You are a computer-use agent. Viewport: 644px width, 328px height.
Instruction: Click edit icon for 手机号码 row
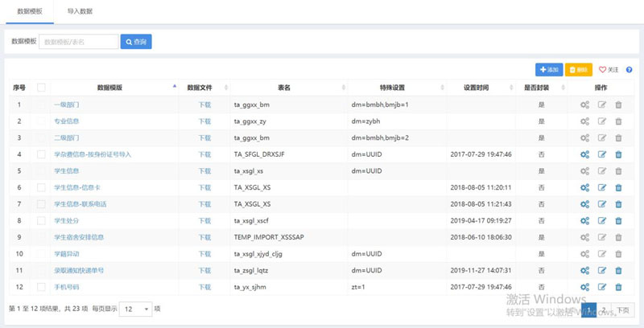(602, 288)
